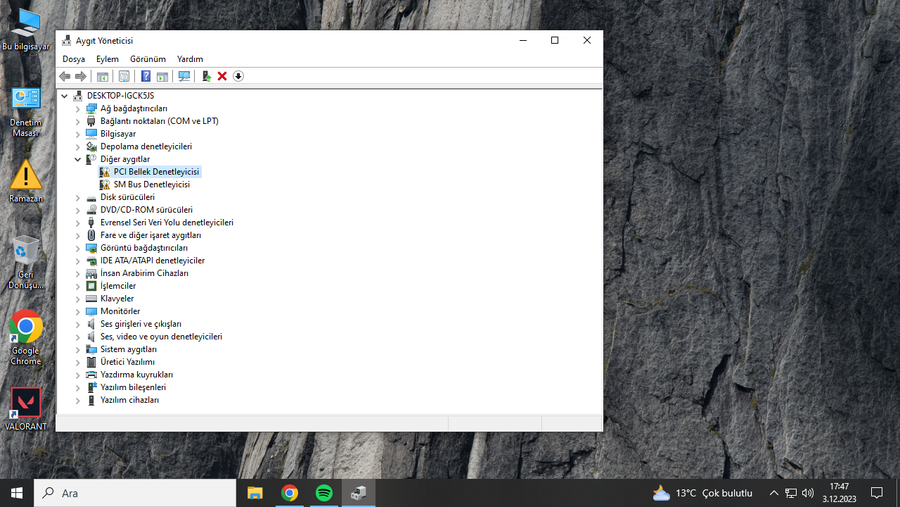Click the update driver green arrow icon
Image resolution: width=900 pixels, height=507 pixels.
tap(206, 76)
